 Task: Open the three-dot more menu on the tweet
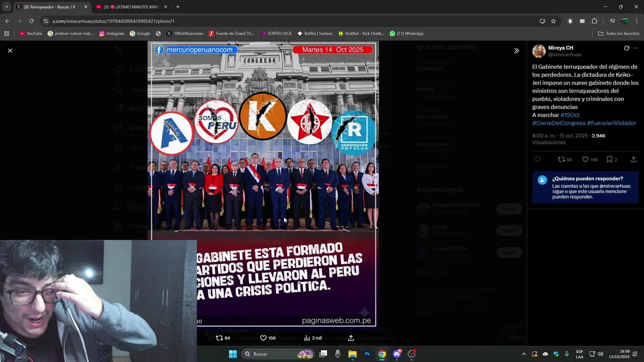click(x=635, y=48)
